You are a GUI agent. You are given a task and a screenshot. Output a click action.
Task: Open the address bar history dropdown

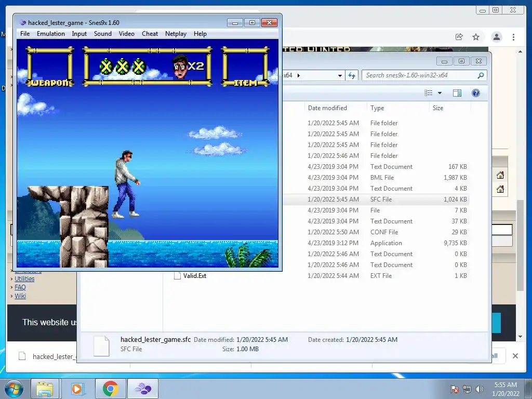point(340,76)
